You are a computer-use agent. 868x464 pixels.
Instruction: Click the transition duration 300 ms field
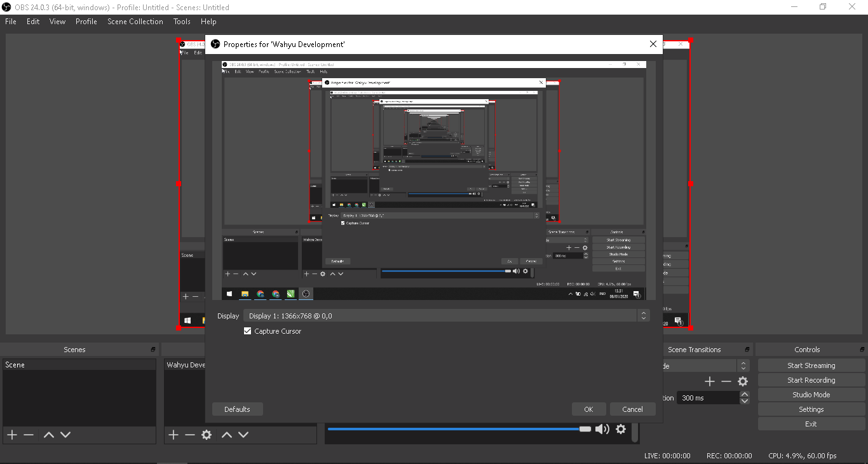pos(708,398)
